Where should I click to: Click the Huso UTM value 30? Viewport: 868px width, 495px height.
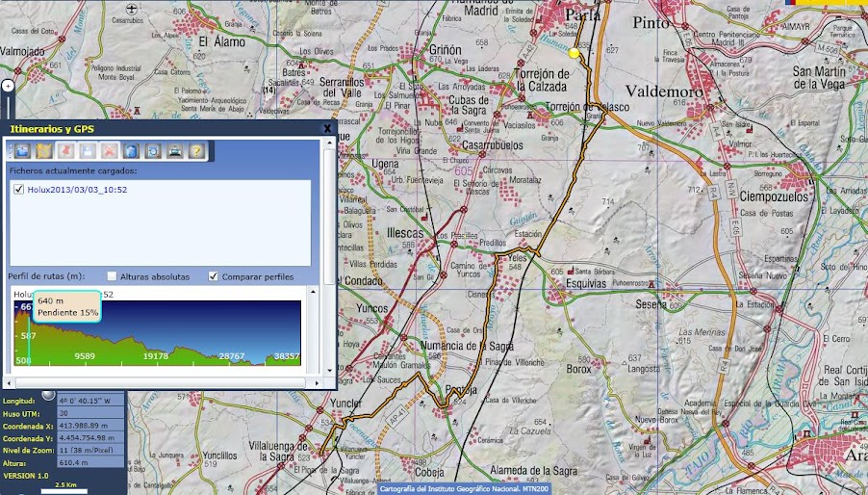pyautogui.click(x=90, y=413)
